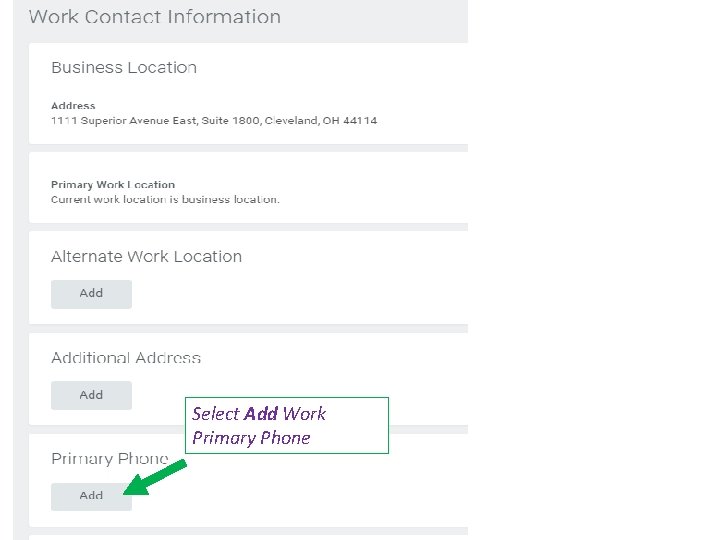This screenshot has width=720, height=540.
Task: Click the Additional Address heading
Action: (126, 358)
